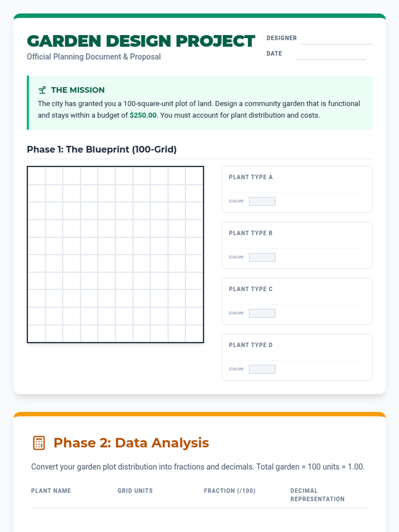Click the Garden Design Project title
399x532 pixels.
tap(141, 41)
